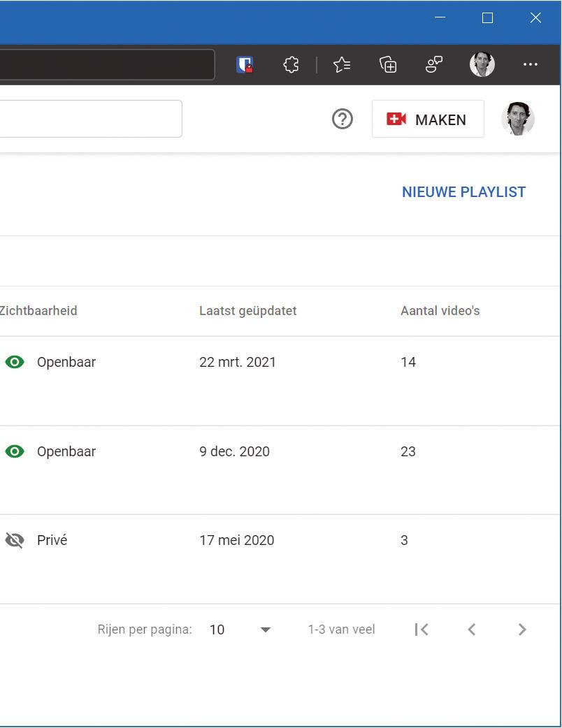Open the Collections icon in toolbar
Viewport: 562px width, 728px height.
[388, 64]
